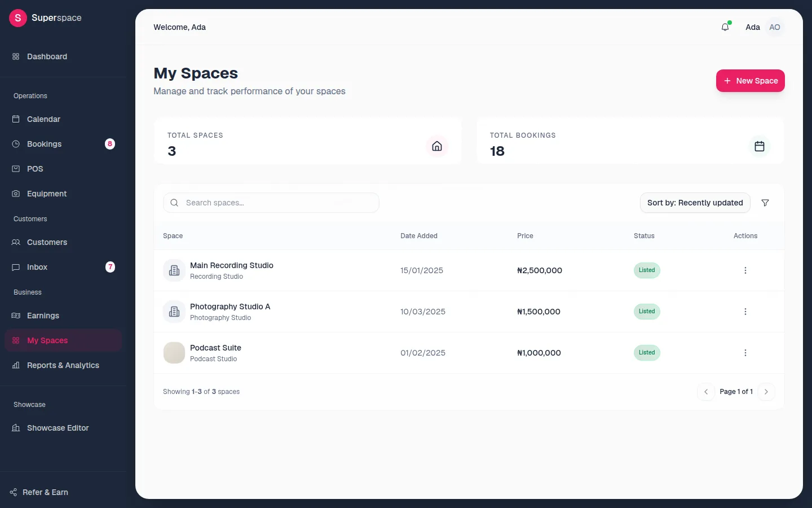Screen dimensions: 812x508
Task: Click the ₦2,500,000 price cell
Action: [540, 270]
